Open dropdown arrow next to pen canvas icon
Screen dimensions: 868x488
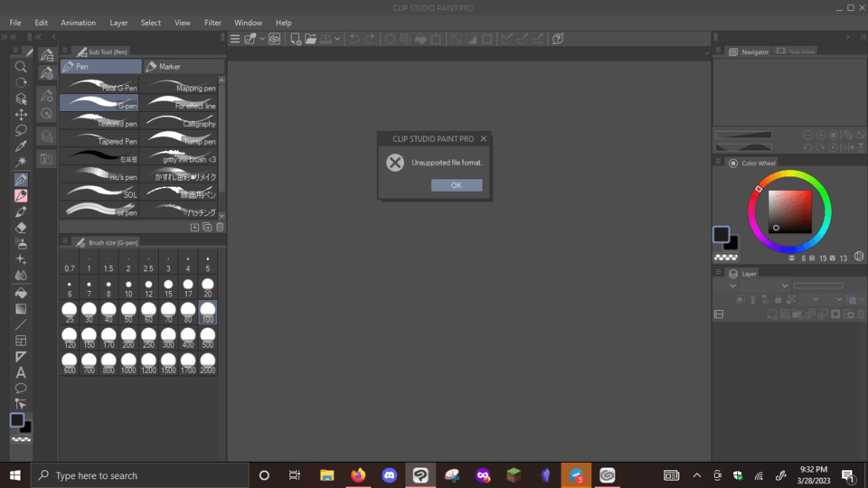pyautogui.click(x=262, y=39)
